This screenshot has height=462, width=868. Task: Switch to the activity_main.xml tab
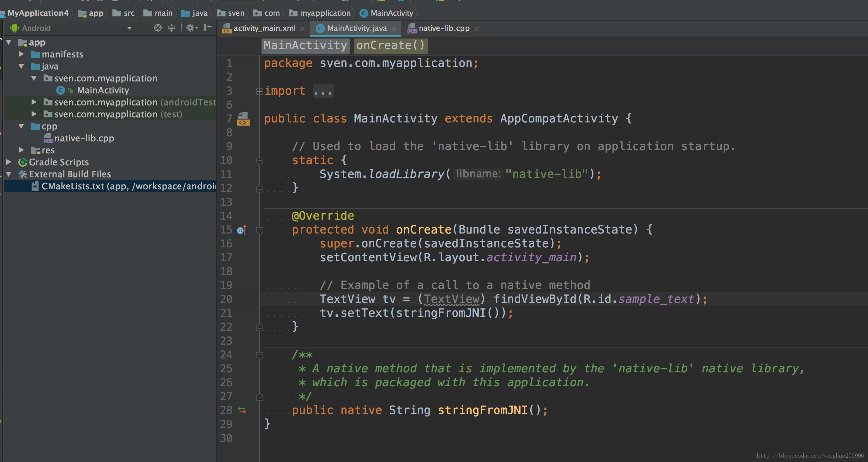point(264,28)
